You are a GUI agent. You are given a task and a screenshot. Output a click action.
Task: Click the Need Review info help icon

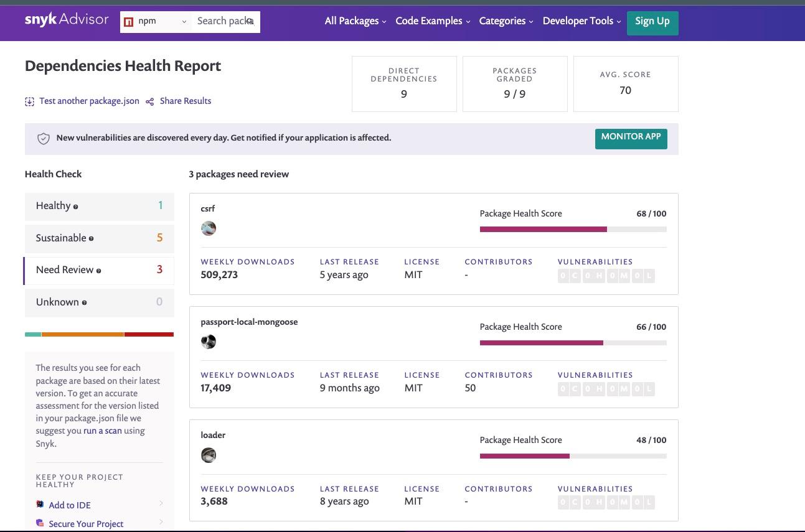[99, 271]
